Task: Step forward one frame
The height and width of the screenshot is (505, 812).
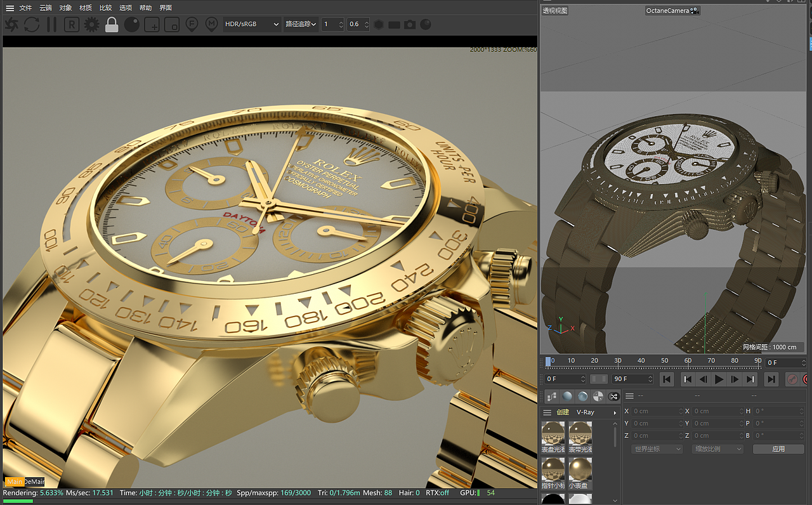Action: tap(735, 379)
